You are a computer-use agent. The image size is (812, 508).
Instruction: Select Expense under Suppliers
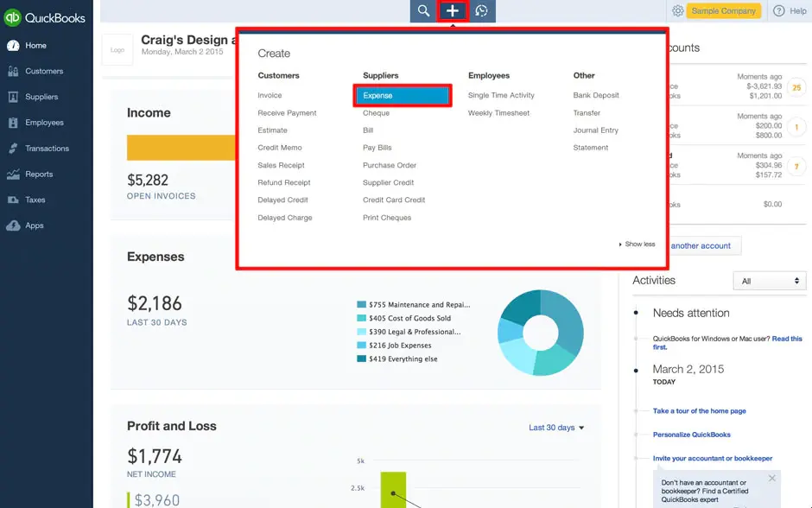point(403,96)
